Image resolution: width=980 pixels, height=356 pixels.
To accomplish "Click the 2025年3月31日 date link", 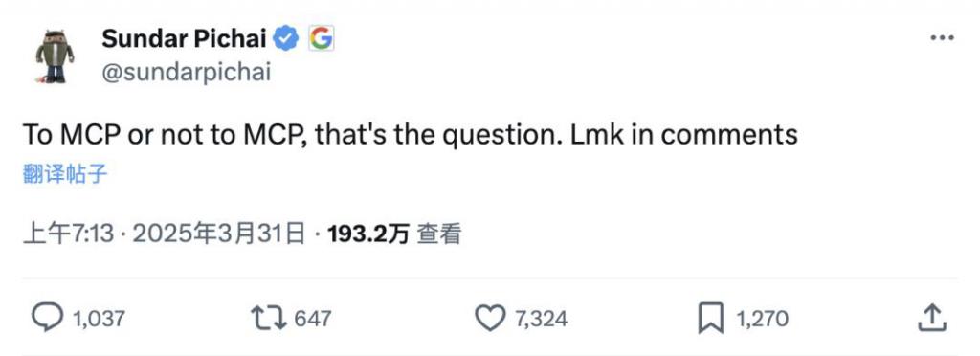I will click(219, 234).
